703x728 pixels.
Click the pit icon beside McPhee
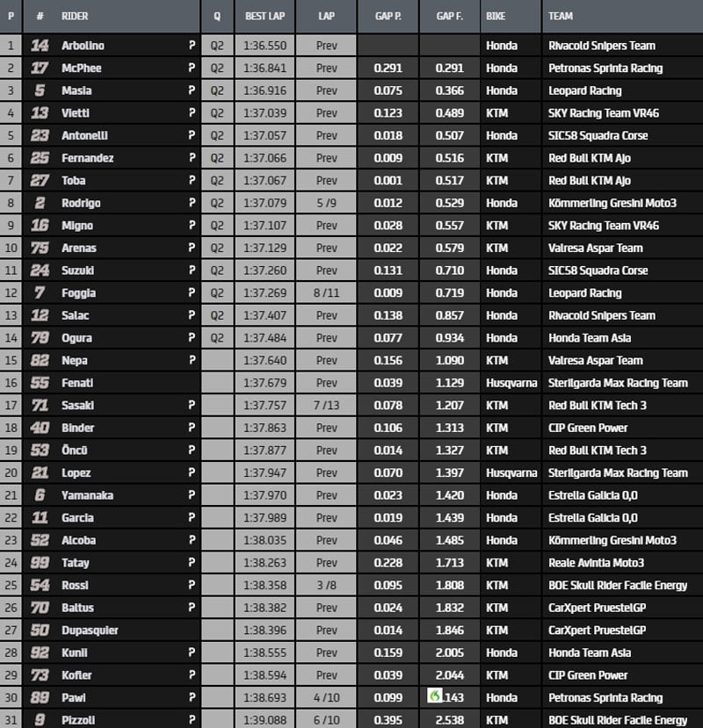pos(191,68)
